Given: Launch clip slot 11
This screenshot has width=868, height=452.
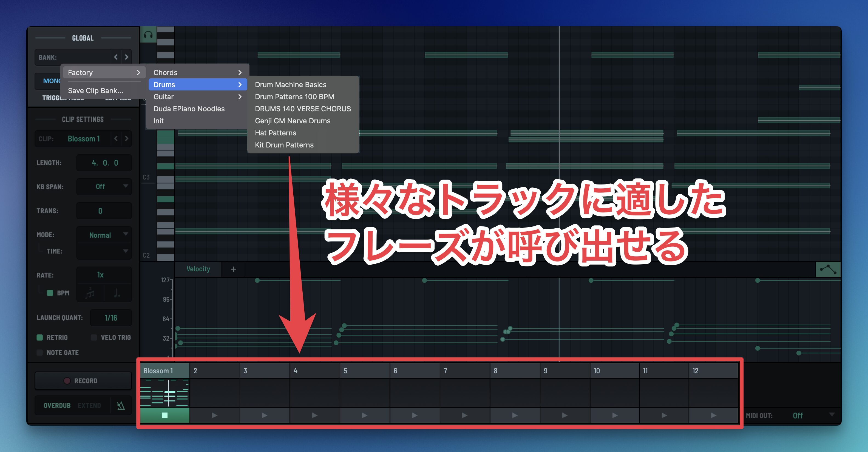Looking at the screenshot, I should 664,415.
